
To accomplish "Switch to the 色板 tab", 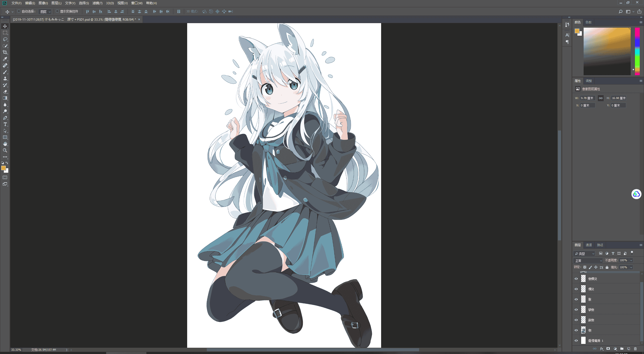I will [588, 22].
